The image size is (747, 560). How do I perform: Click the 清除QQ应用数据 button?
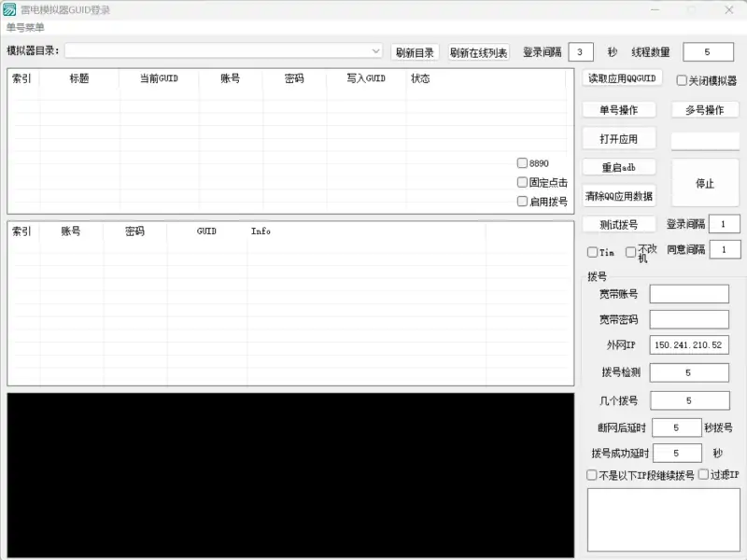(620, 197)
